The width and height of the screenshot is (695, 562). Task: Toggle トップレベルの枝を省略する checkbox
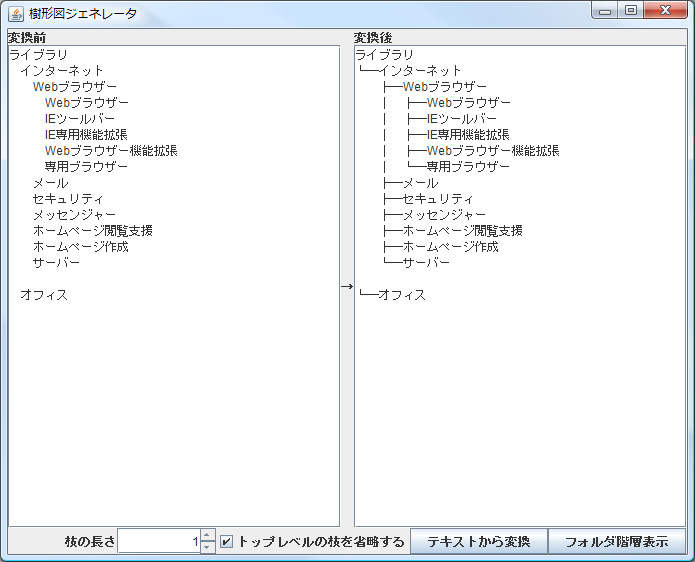(226, 541)
